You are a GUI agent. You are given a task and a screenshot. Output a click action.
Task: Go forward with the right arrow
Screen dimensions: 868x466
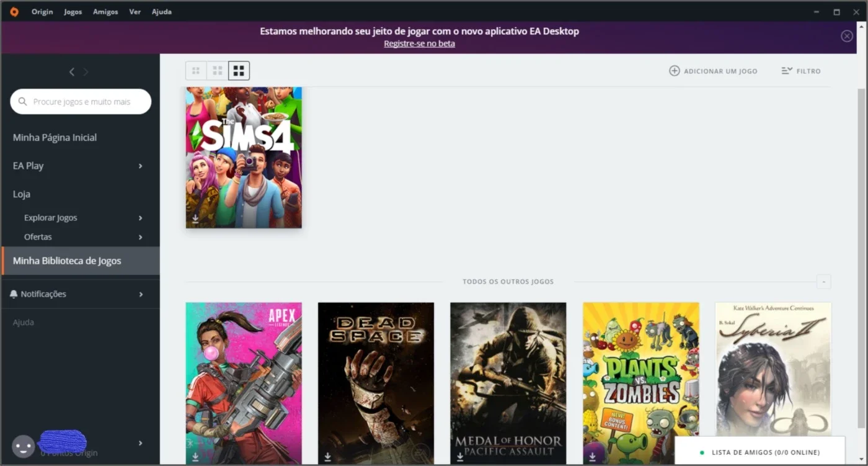click(x=86, y=72)
